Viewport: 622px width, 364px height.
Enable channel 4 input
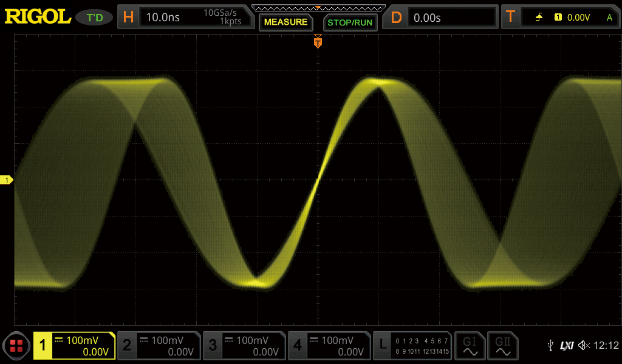329,346
